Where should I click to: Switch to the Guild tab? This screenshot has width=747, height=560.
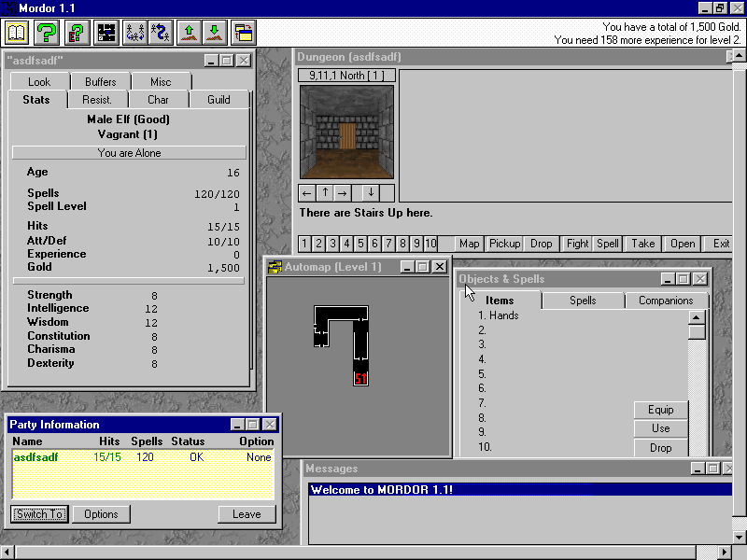tap(218, 100)
